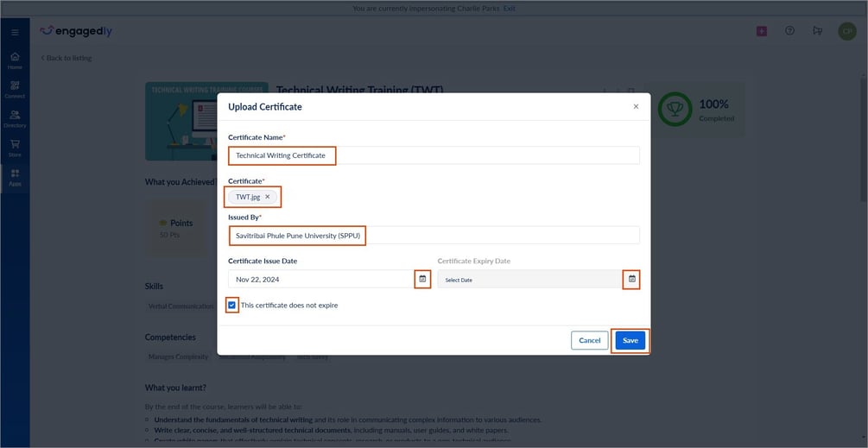Click the Certificate Issue Date field
Viewport: 868px width, 448px height.
pos(329,280)
